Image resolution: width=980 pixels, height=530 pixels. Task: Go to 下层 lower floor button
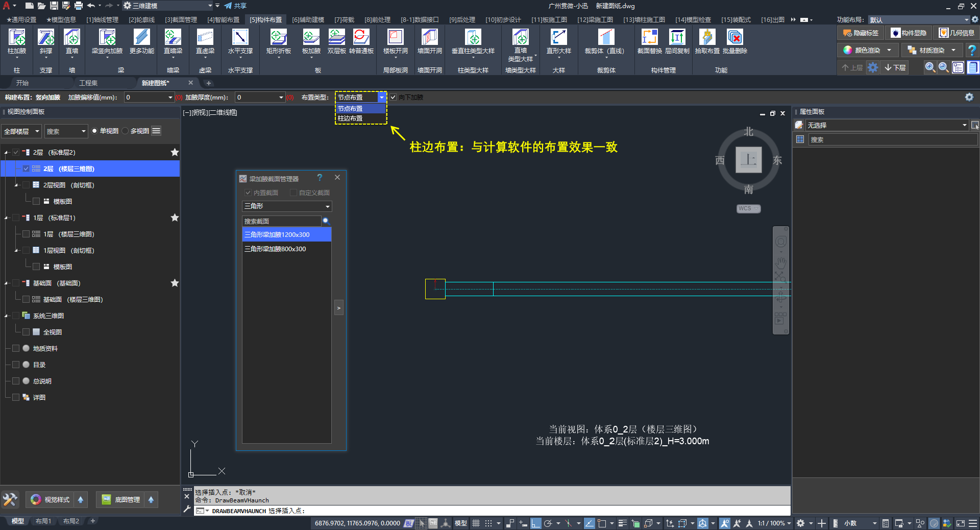[895, 67]
